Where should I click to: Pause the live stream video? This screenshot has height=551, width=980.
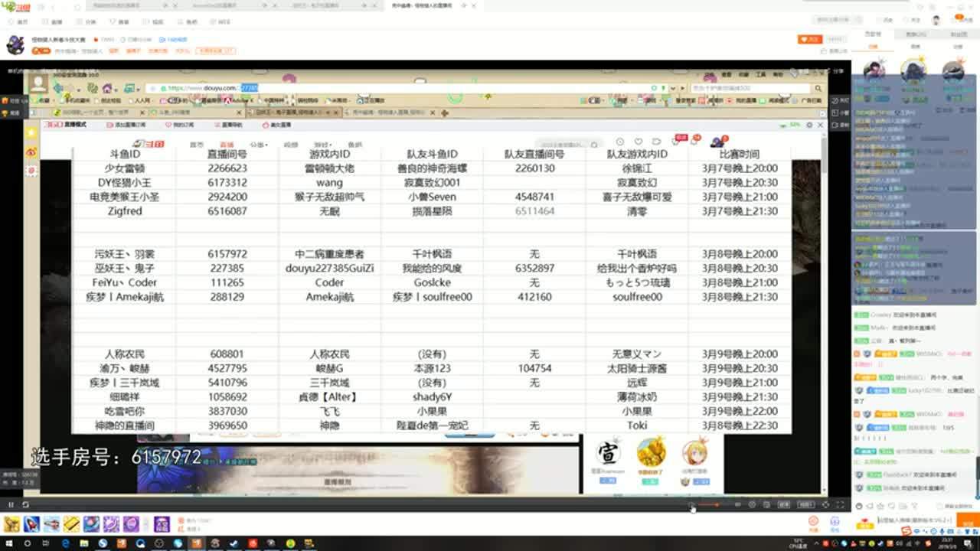pos(11,504)
